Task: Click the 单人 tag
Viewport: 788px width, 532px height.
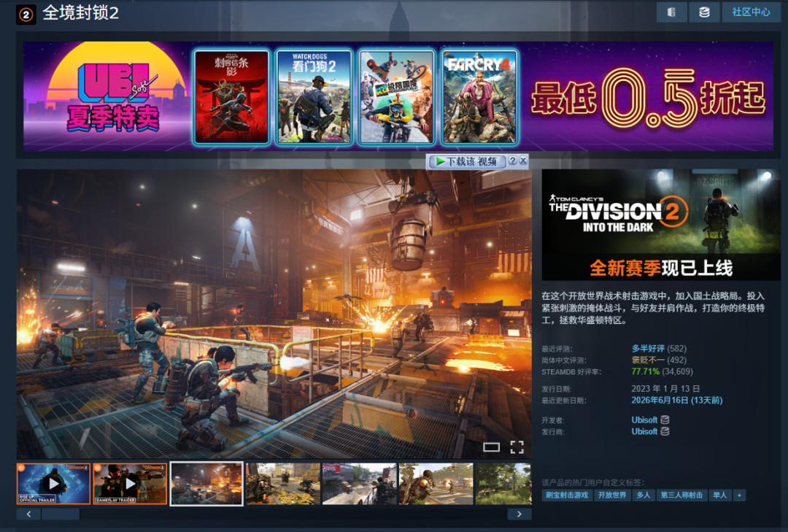Action: [x=719, y=496]
